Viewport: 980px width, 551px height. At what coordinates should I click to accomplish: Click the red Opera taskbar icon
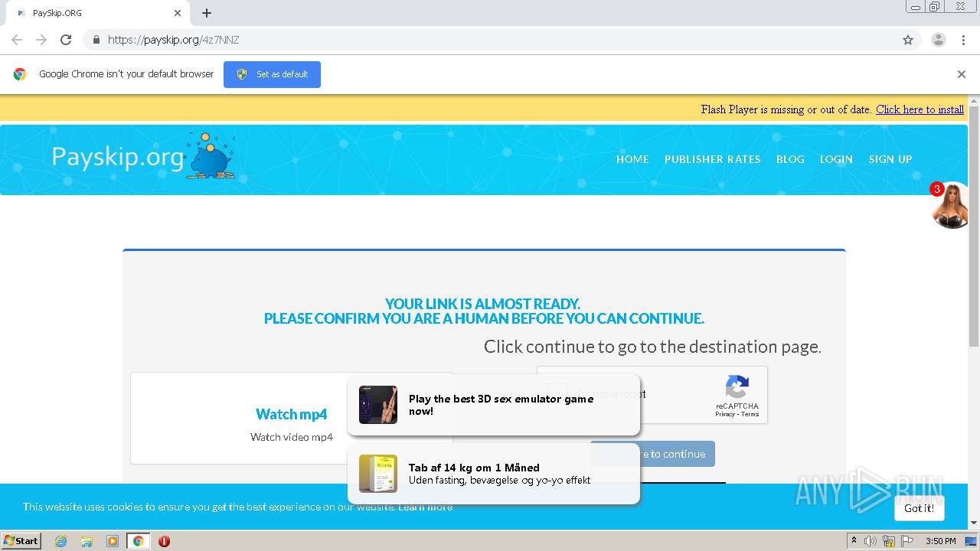[x=164, y=541]
